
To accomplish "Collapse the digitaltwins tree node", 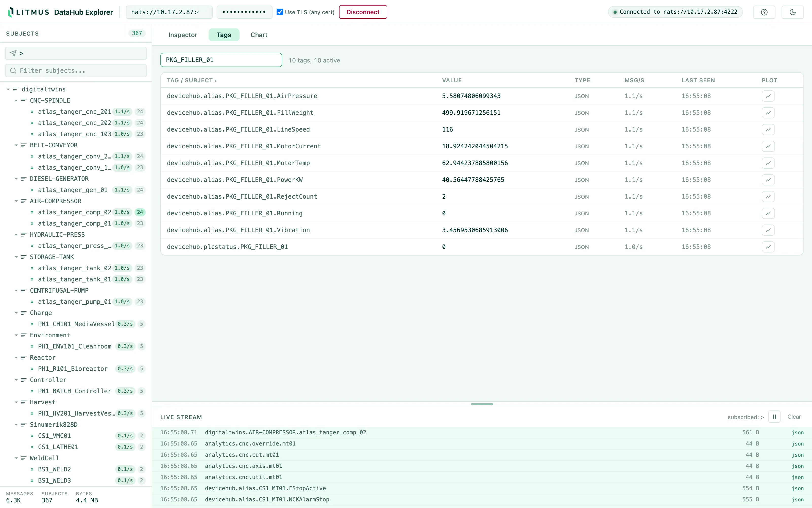I will click(x=8, y=89).
